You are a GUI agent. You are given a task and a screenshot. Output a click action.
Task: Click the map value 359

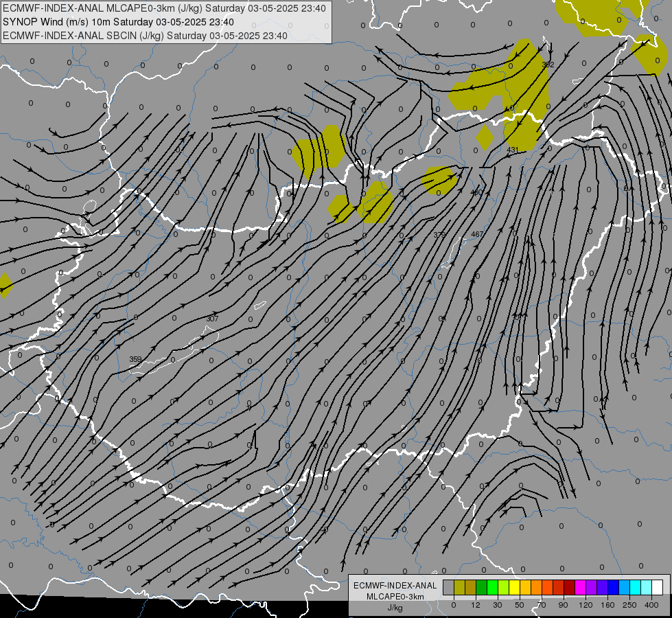pyautogui.click(x=135, y=359)
